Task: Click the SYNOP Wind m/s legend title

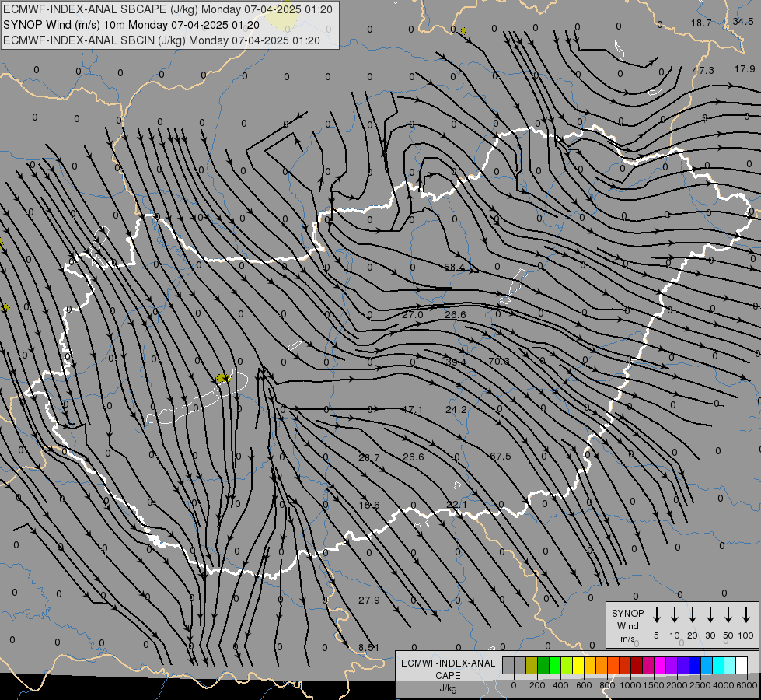Action: click(x=627, y=625)
